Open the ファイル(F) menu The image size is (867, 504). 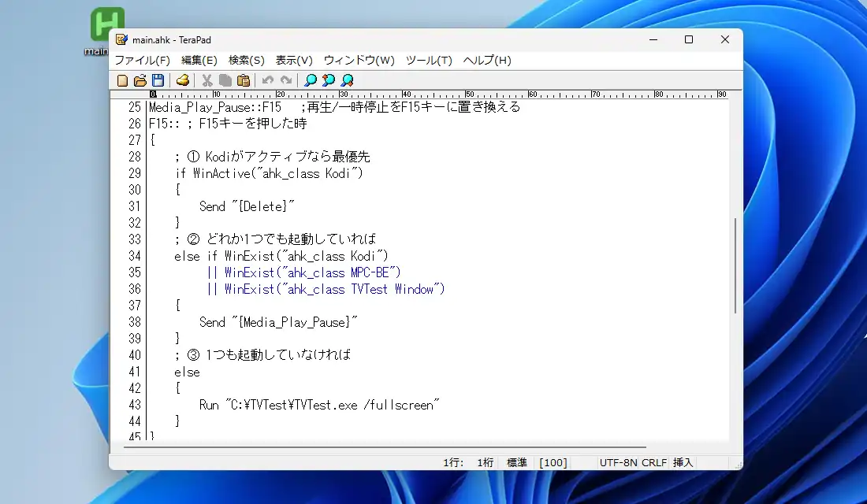coord(142,61)
